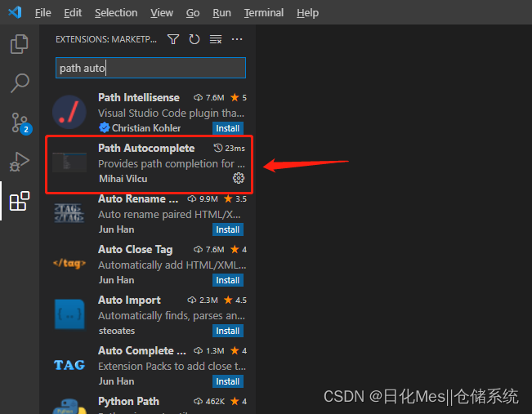This screenshot has width=532, height=414.
Task: Select the Auto Close Tag title
Action: tap(136, 249)
